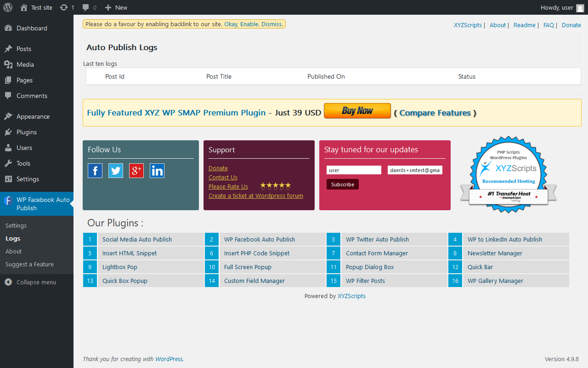Click the updates icon showing 1
This screenshot has width=588, height=368.
(x=64, y=7)
